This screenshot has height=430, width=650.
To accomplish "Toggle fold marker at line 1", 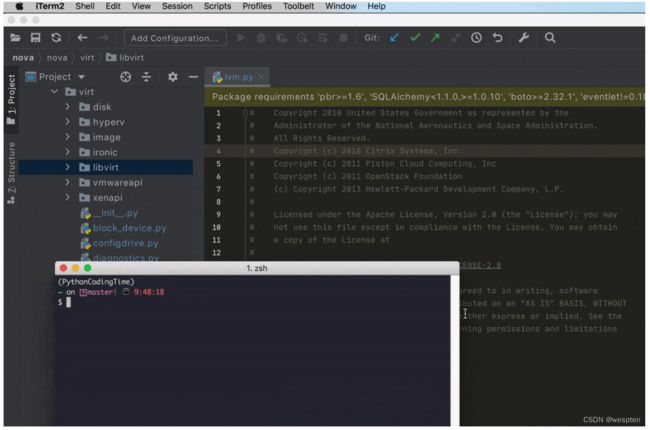I will 245,113.
